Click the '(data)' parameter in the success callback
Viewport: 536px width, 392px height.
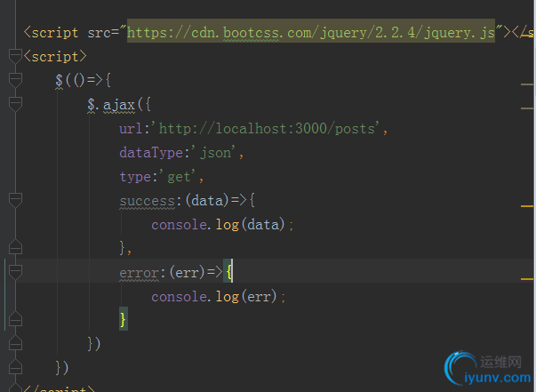pyautogui.click(x=207, y=201)
